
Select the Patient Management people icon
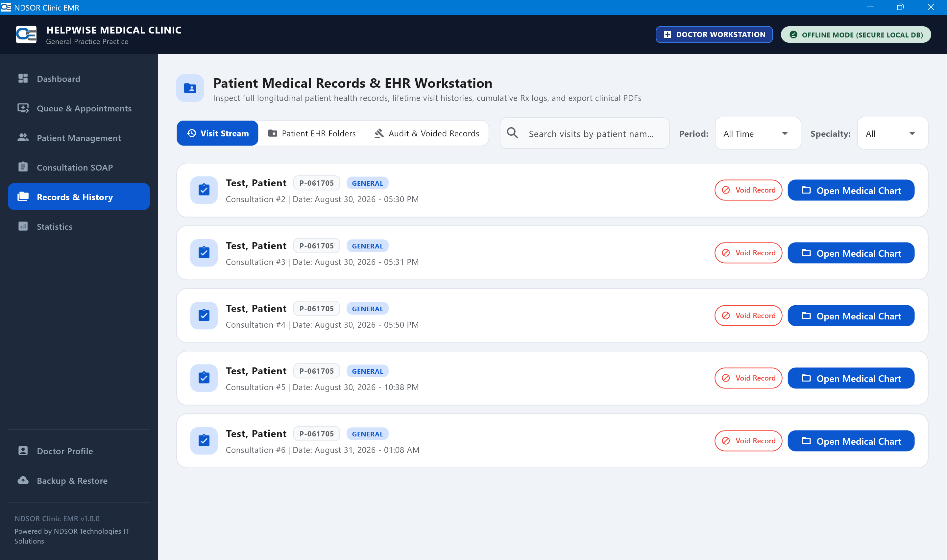23,138
